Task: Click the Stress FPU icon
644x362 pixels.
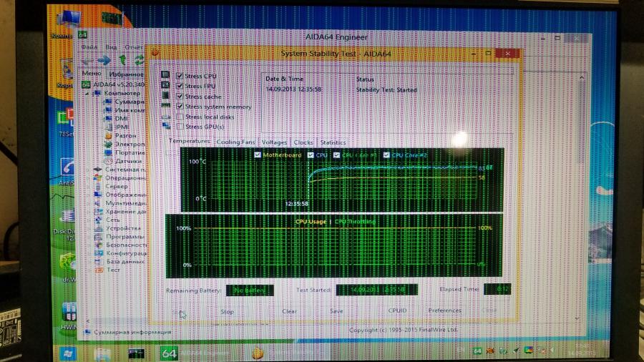Action: pos(165,85)
